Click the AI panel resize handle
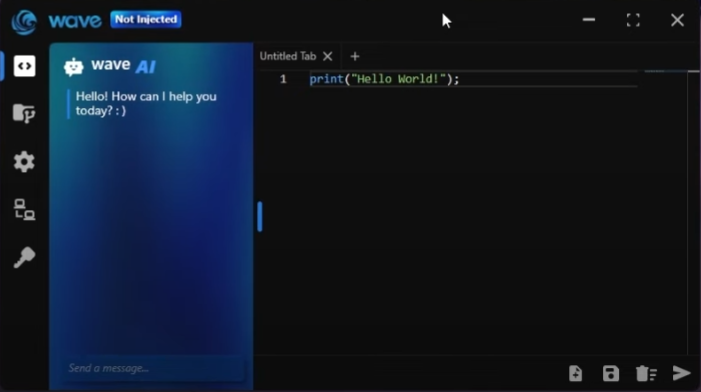This screenshot has height=392, width=701. point(260,216)
